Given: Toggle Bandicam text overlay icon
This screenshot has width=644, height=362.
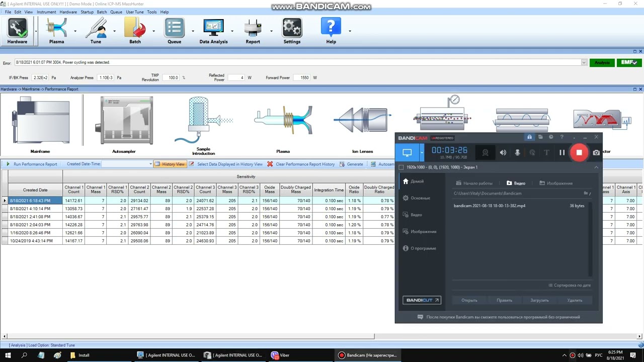Looking at the screenshot, I should pyautogui.click(x=547, y=152).
